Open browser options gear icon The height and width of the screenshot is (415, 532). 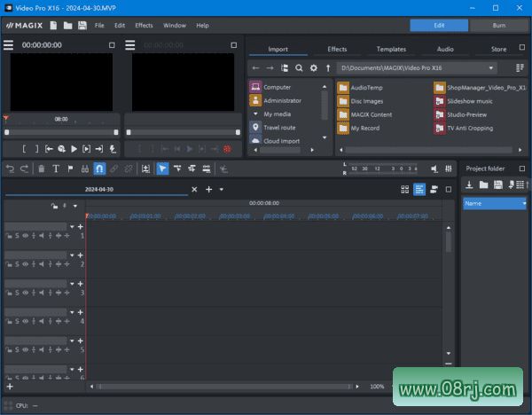point(314,68)
